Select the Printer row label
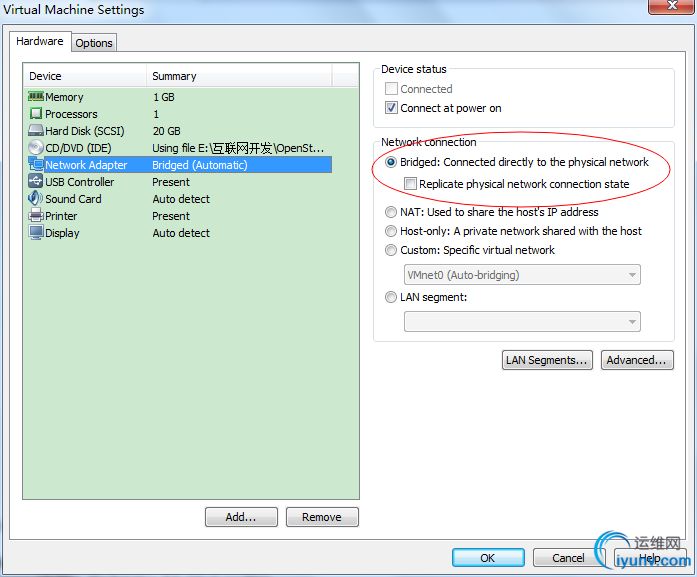This screenshot has height=577, width=697. pyautogui.click(x=61, y=216)
